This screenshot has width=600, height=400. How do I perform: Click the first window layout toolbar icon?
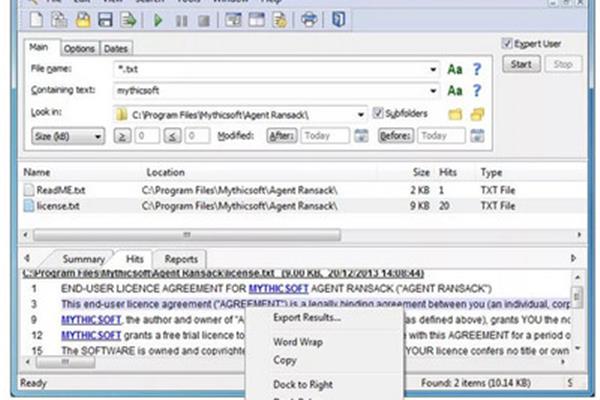233,20
